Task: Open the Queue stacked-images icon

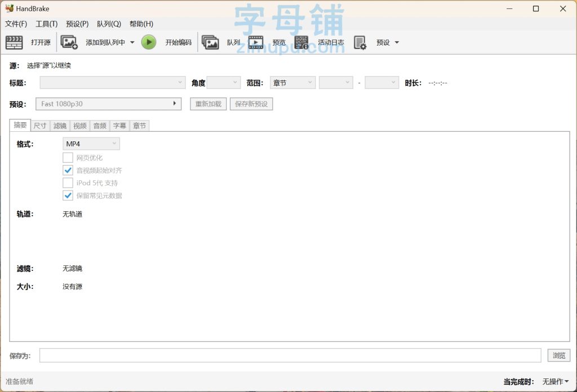Action: 211,42
